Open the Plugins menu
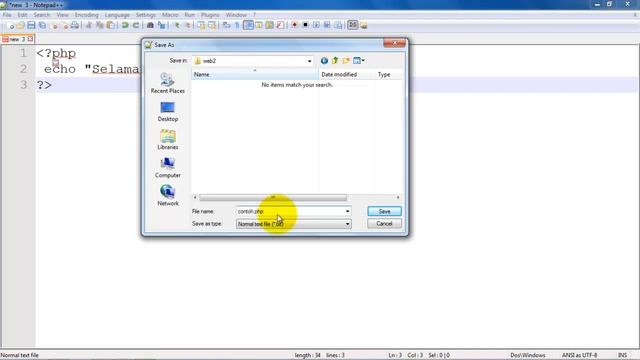The height and width of the screenshot is (360, 640). coord(210,15)
